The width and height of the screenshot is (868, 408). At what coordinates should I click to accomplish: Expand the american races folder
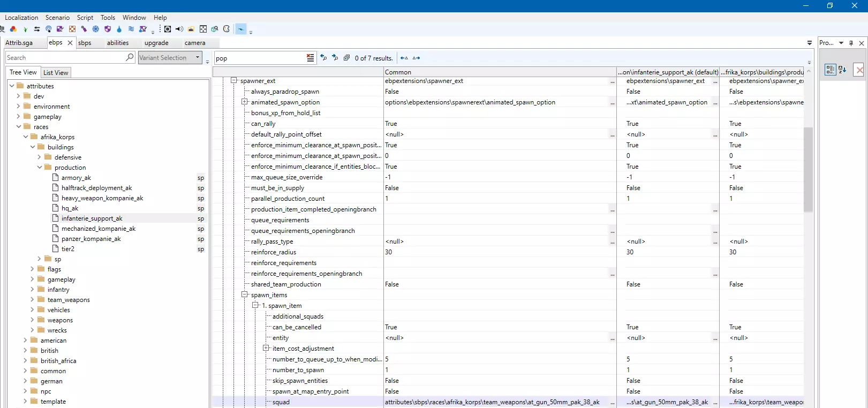coord(25,341)
